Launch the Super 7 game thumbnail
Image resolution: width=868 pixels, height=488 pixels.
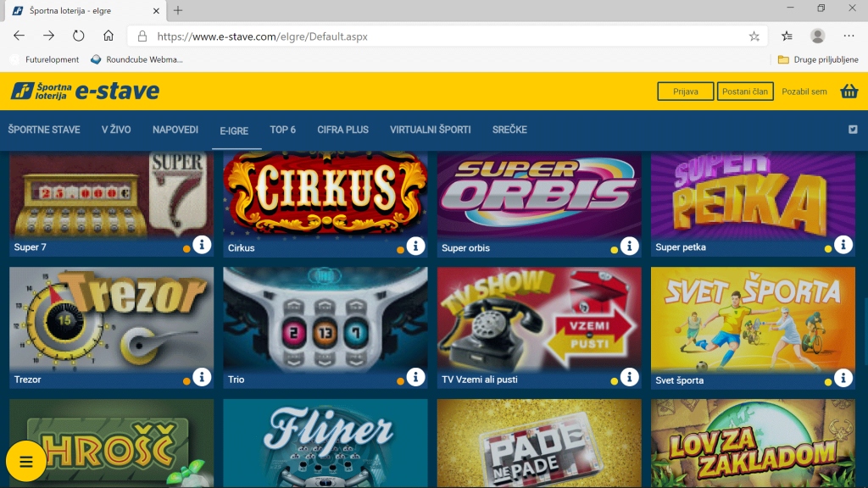pos(111,195)
